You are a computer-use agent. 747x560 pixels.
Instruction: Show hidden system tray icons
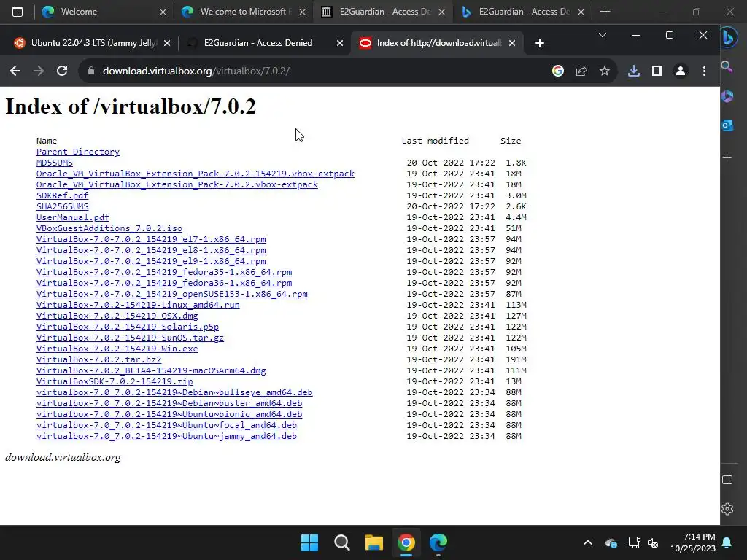[588, 542]
